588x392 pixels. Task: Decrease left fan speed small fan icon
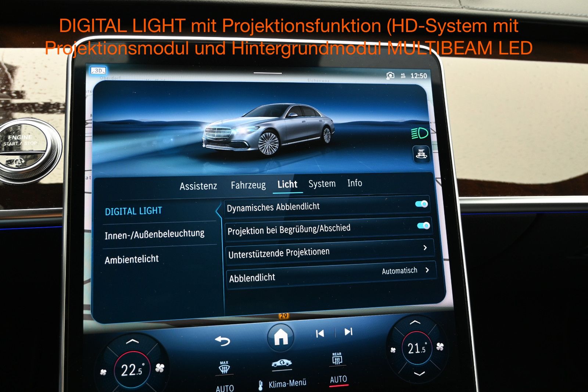pyautogui.click(x=103, y=373)
